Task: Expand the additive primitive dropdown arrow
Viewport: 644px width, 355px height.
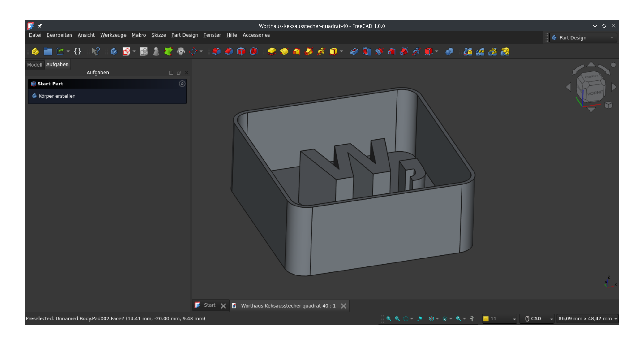Action: [x=341, y=51]
